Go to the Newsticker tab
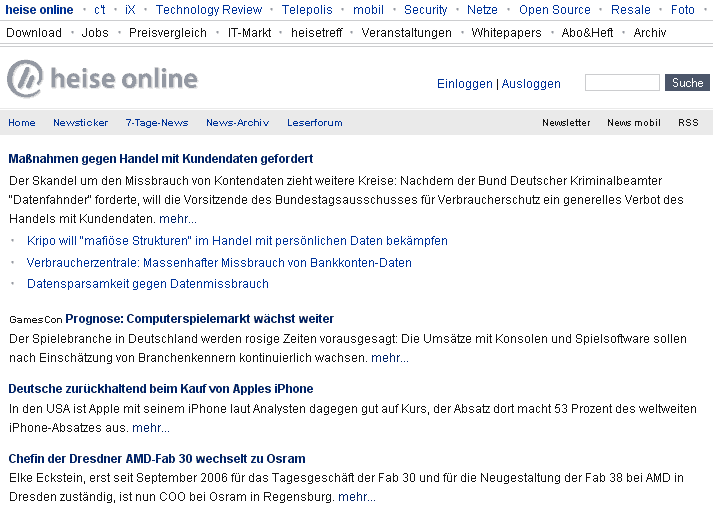The image size is (713, 512). [80, 123]
